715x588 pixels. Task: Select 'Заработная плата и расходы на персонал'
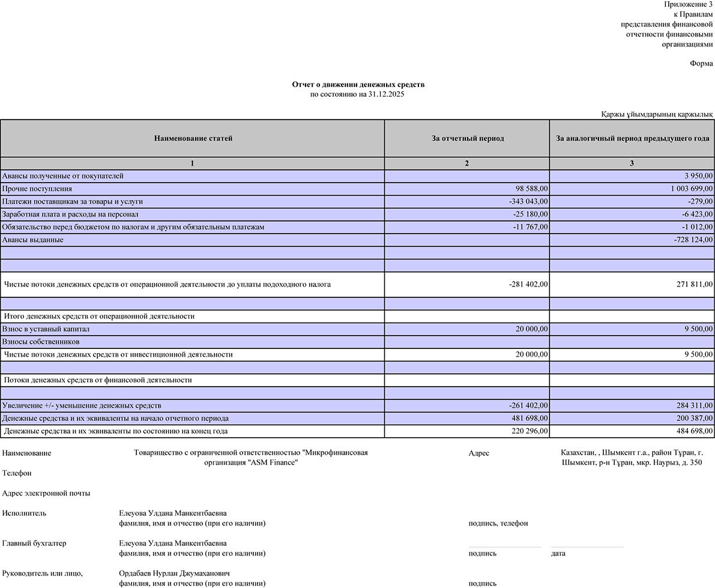(x=70, y=214)
